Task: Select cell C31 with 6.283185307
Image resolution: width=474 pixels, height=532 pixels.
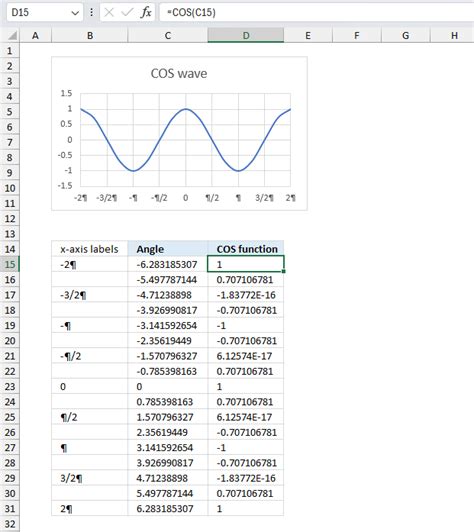Action: click(x=168, y=509)
